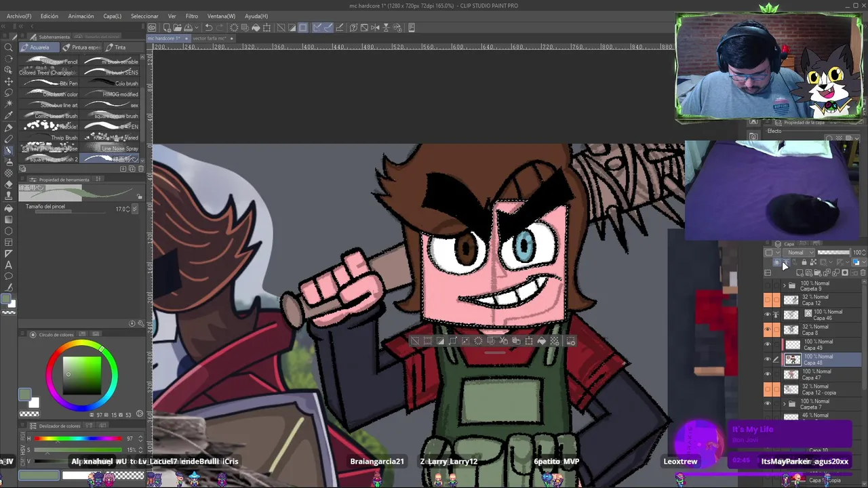Select the Move layer tool
Image resolution: width=868 pixels, height=488 pixels.
click(x=9, y=81)
